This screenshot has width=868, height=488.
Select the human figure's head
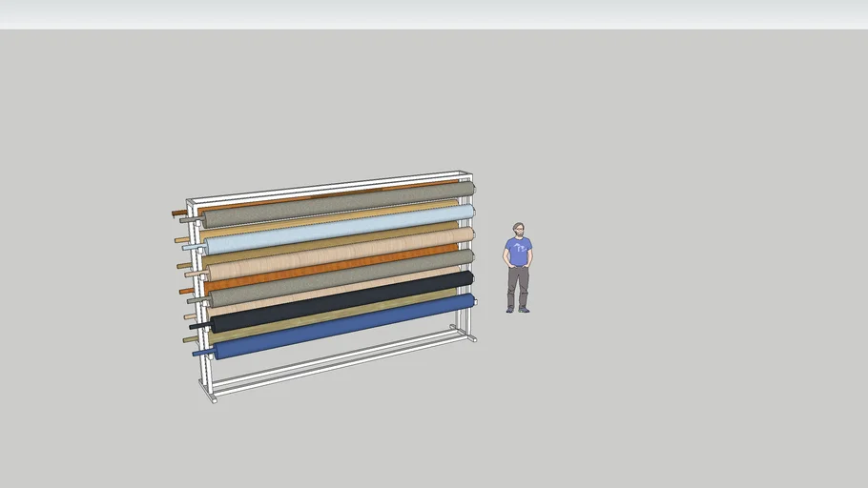pos(518,230)
